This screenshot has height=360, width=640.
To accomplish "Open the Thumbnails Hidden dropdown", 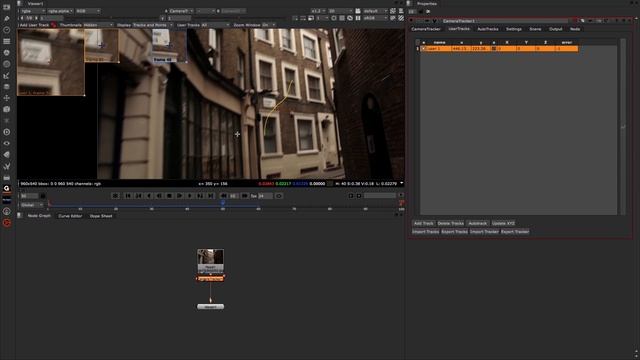I will click(98, 25).
